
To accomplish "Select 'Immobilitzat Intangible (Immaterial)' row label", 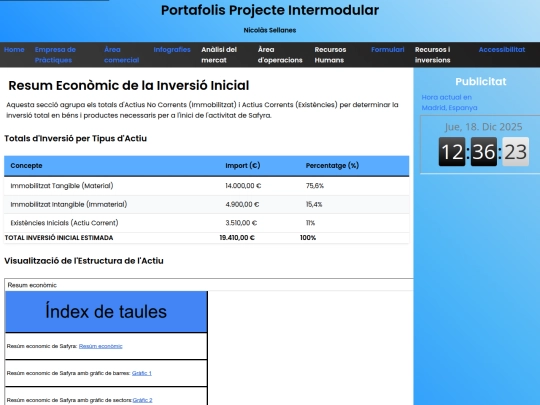I will (x=69, y=205).
